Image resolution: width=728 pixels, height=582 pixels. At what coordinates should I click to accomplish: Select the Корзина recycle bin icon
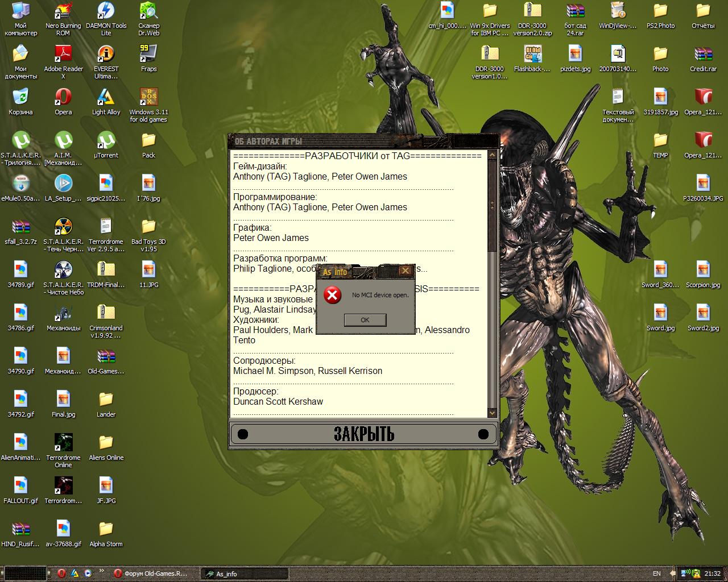click(x=20, y=102)
